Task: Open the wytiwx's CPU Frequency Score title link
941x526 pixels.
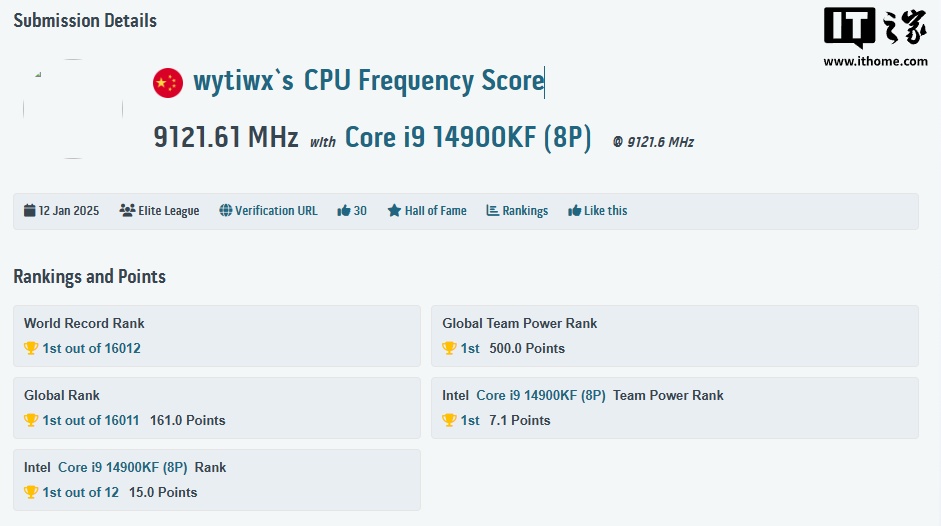Action: click(x=368, y=81)
